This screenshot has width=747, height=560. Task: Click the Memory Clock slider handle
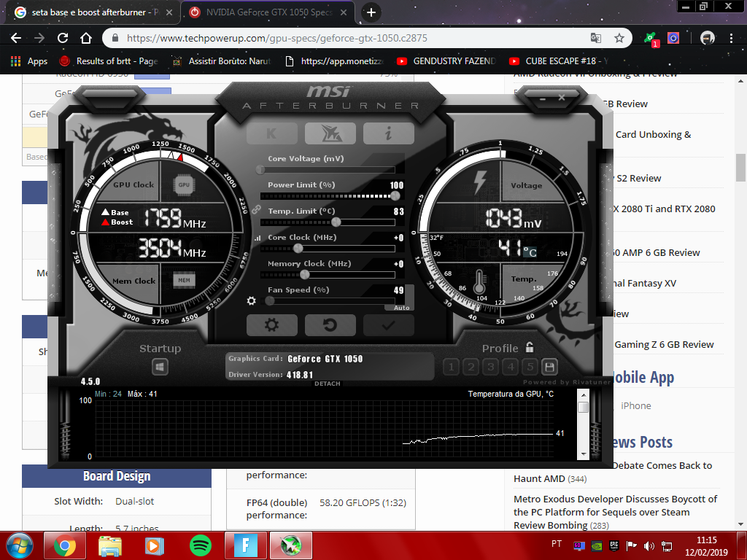[x=305, y=274]
